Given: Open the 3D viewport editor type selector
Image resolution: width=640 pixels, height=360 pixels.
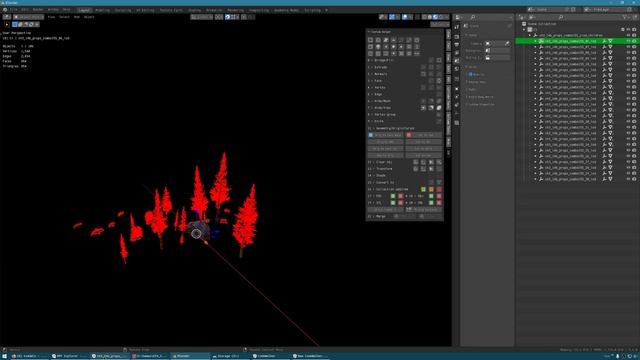Looking at the screenshot, I should [x=7, y=17].
